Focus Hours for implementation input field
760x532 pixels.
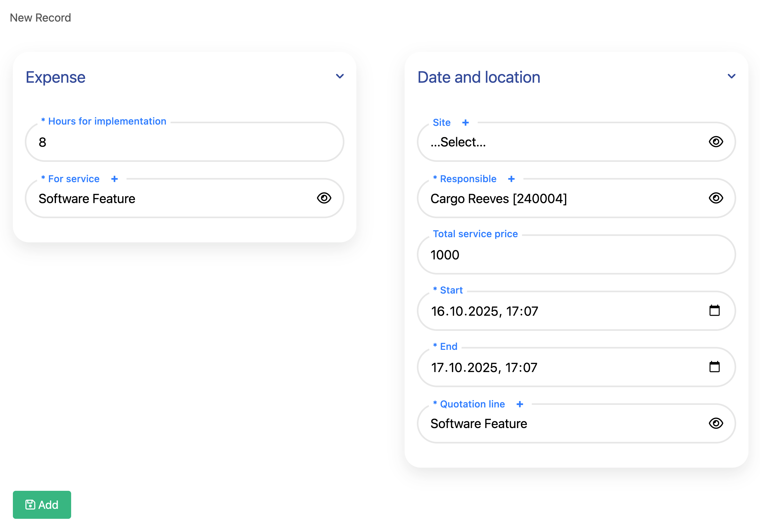184,142
